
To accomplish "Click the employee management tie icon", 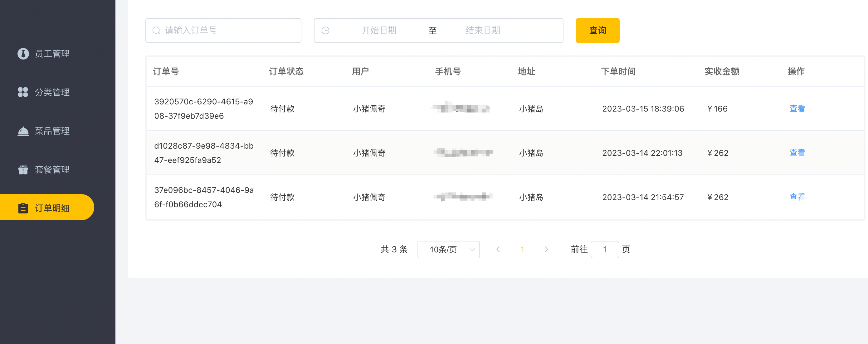I will (23, 54).
